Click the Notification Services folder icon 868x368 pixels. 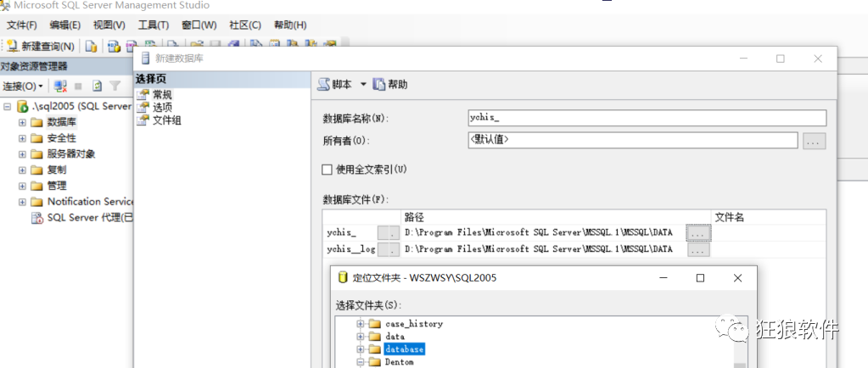click(36, 202)
